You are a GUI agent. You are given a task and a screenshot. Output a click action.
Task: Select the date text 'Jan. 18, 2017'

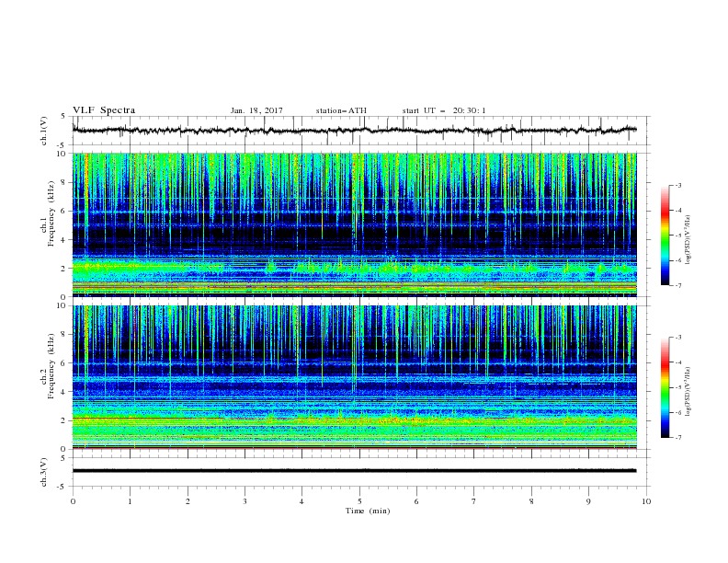pos(256,110)
